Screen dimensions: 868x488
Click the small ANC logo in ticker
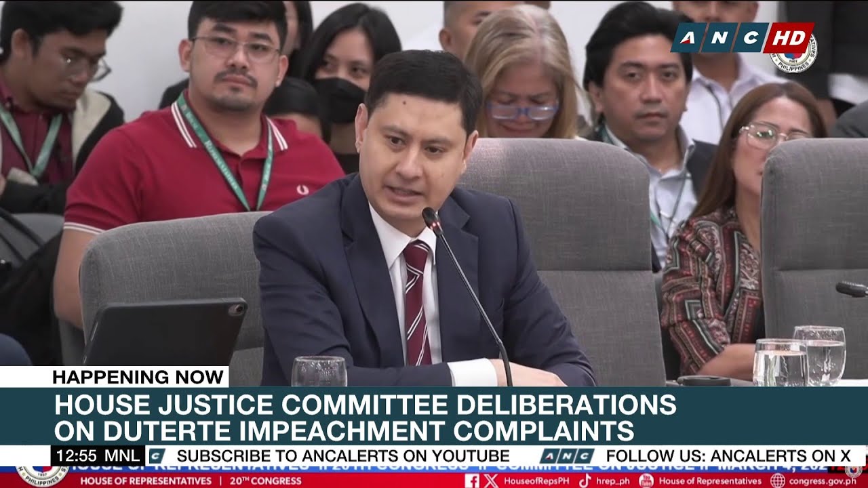[x=567, y=456]
